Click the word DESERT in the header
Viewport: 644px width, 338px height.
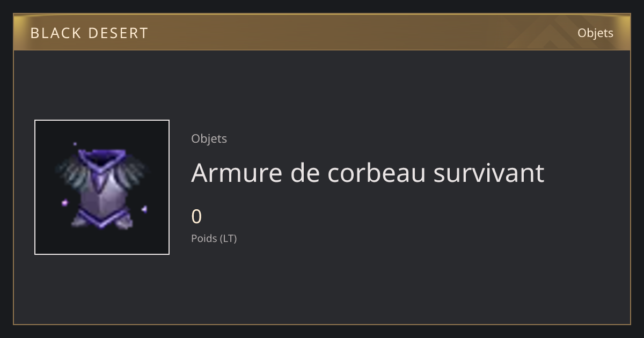tap(118, 33)
